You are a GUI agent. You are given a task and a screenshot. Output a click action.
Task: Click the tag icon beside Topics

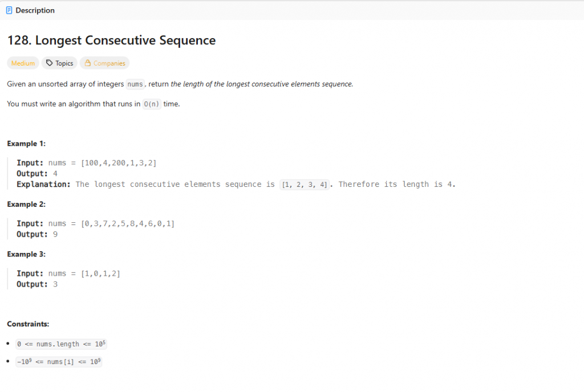point(49,63)
